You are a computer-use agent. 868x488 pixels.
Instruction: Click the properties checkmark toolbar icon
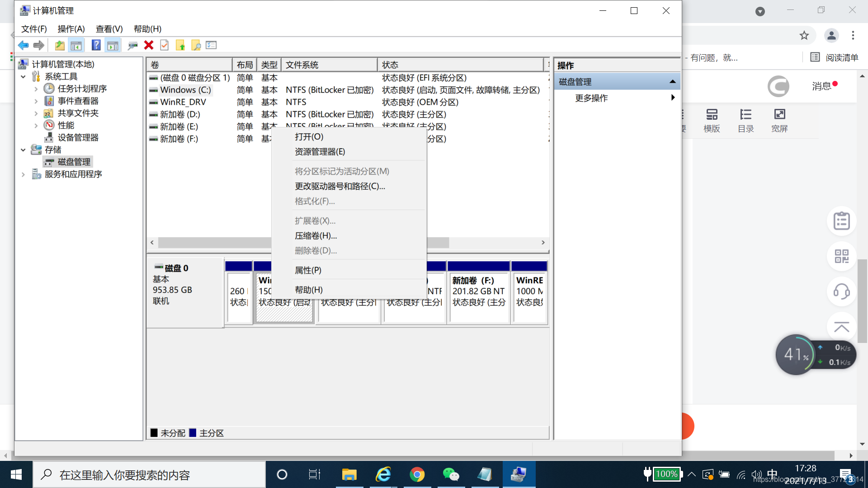coord(165,45)
